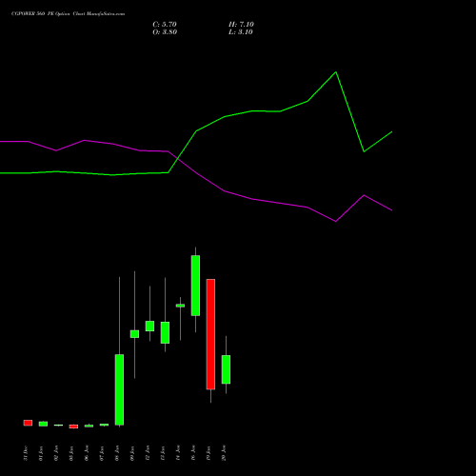Click the green candle above 13 Jan
476x476 pixels.
click(165, 333)
